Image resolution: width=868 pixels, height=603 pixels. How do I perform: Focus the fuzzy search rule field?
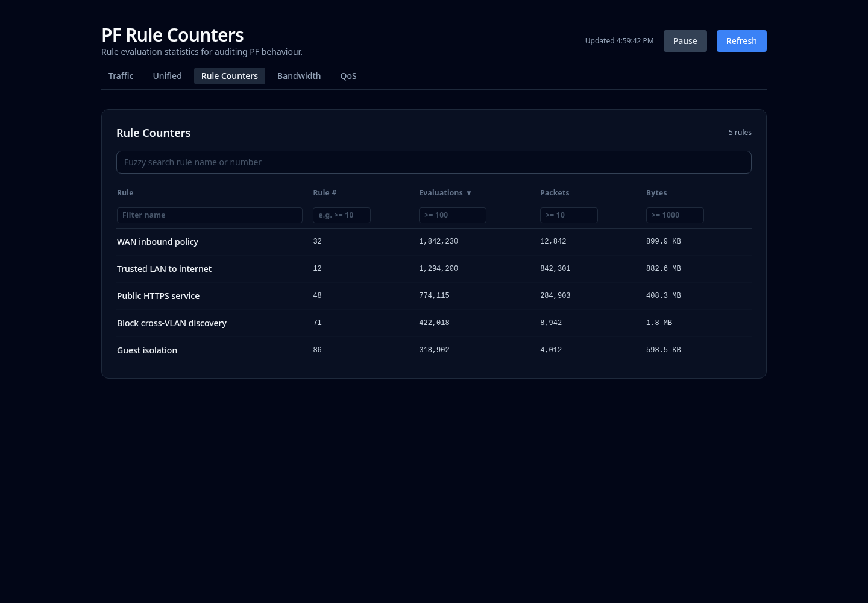tap(434, 162)
